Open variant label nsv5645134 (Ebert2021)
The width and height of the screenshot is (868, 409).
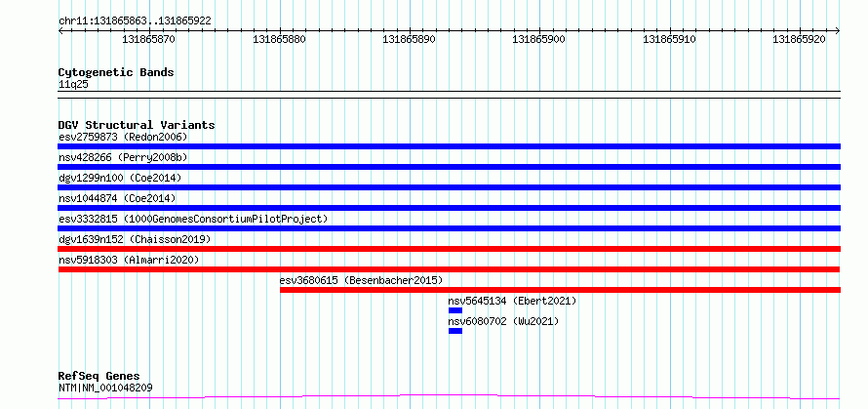tap(513, 301)
